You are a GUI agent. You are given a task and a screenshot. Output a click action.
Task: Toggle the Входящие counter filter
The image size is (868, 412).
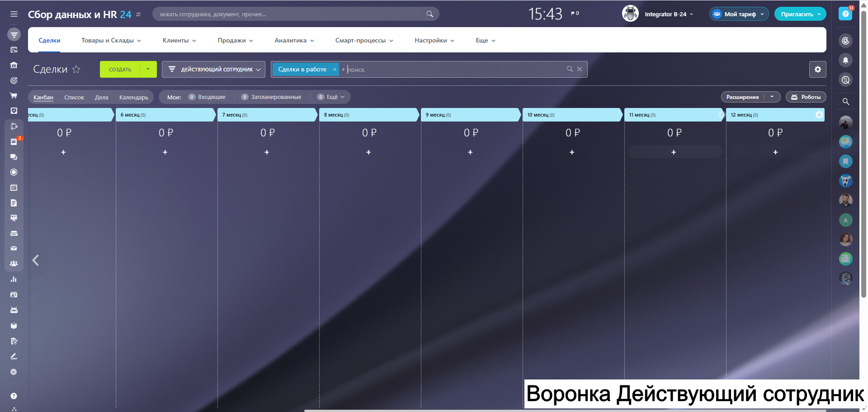pos(207,97)
